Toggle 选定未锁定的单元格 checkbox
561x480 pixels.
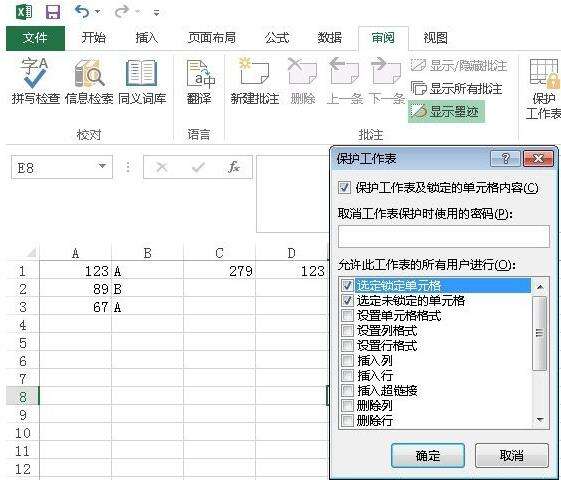347,300
